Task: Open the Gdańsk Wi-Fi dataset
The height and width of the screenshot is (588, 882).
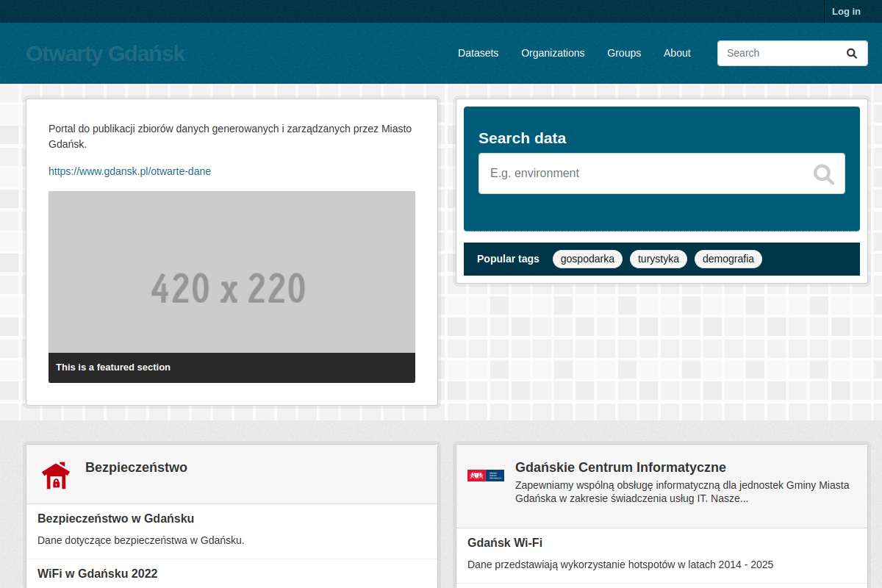Action: coord(505,542)
